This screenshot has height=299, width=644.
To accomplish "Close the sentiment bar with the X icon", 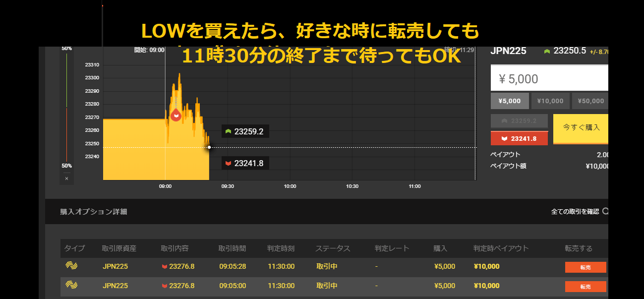I will point(66,179).
